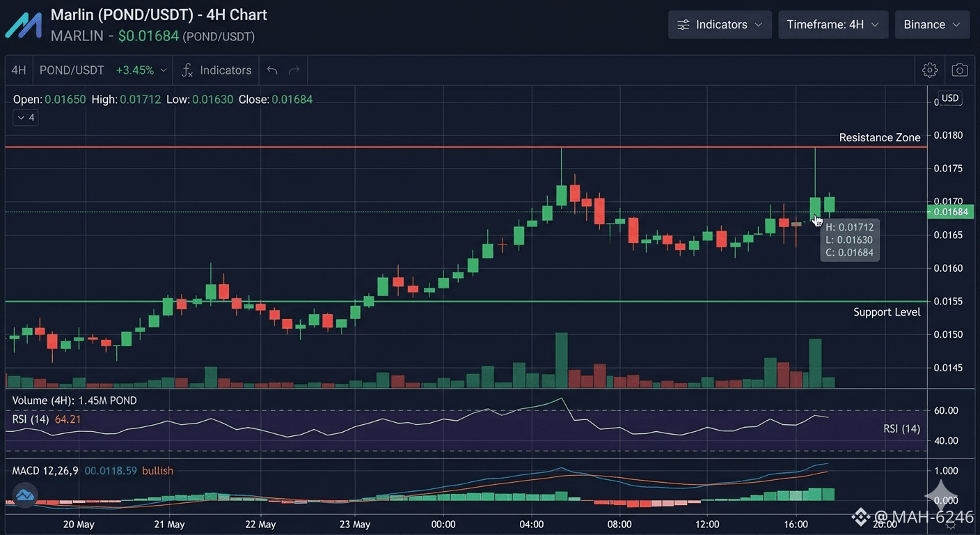980x535 pixels.
Task: Click the sparkle star icon at bottom right
Action: click(942, 495)
